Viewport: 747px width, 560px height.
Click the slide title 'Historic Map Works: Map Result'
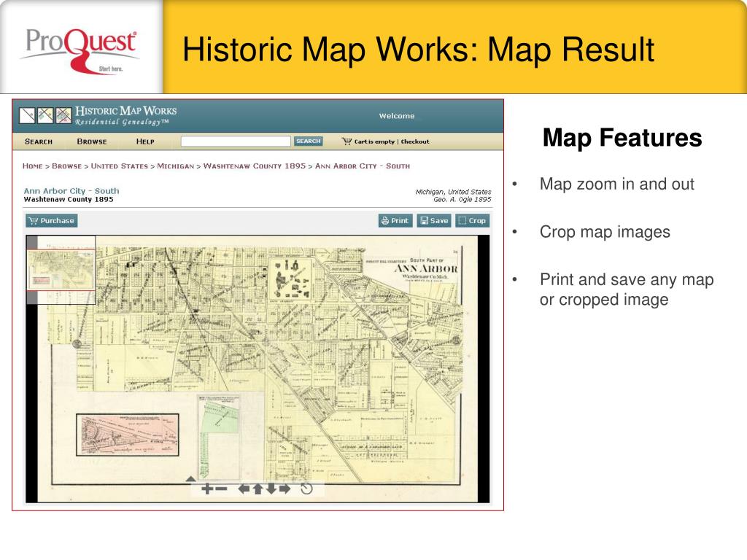tap(419, 50)
